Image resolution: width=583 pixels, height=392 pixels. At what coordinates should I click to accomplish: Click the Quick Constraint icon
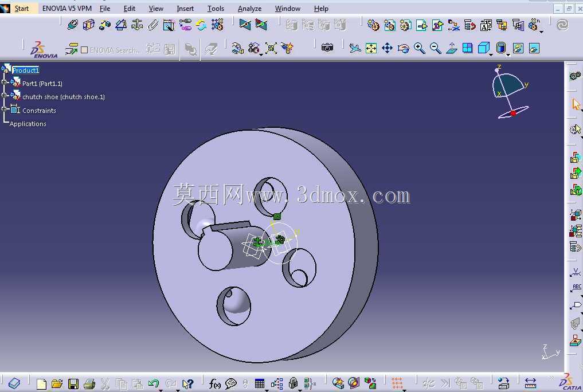169,25
